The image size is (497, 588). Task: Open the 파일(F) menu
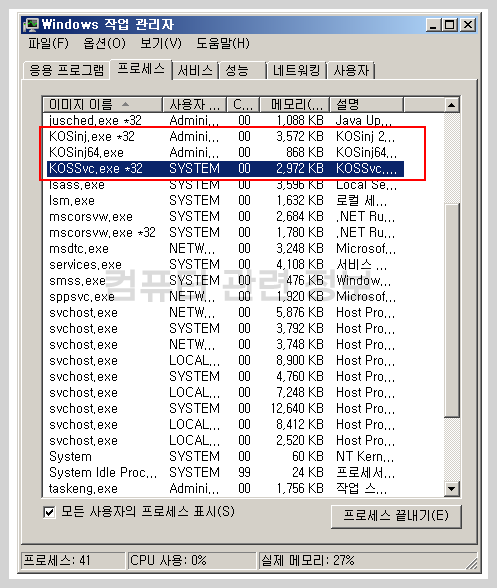(x=48, y=44)
